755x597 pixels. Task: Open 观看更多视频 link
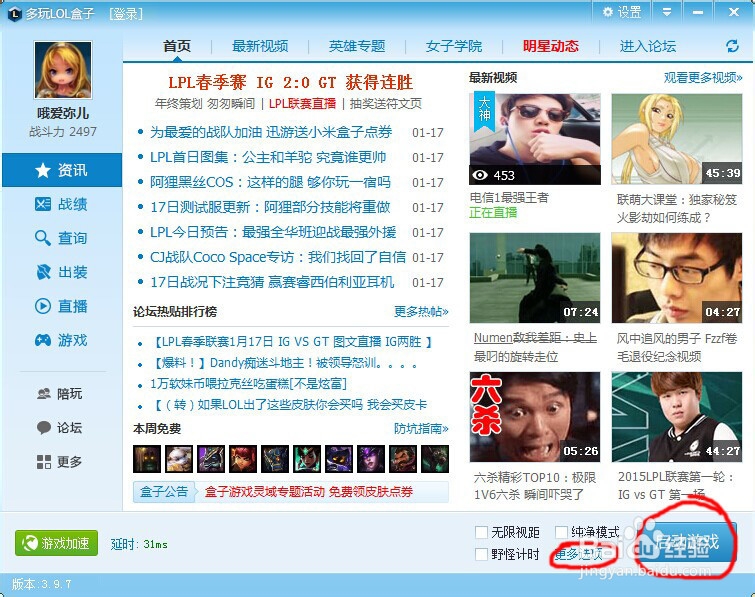(x=703, y=78)
